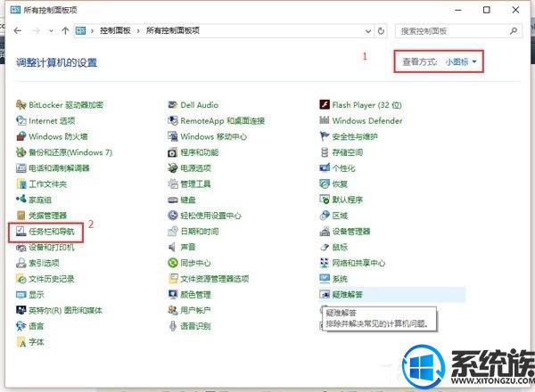The image size is (535, 392).
Task: Open Flash Player (32 位) icon
Action: [325, 104]
